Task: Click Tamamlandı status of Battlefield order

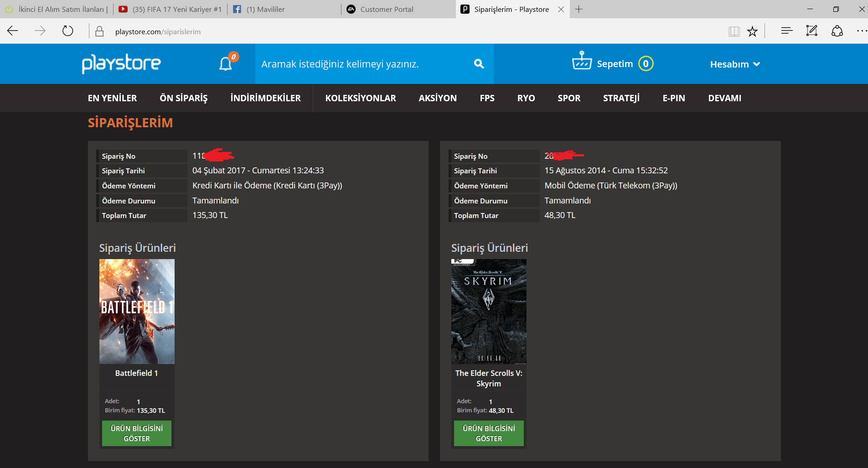Action: [216, 201]
